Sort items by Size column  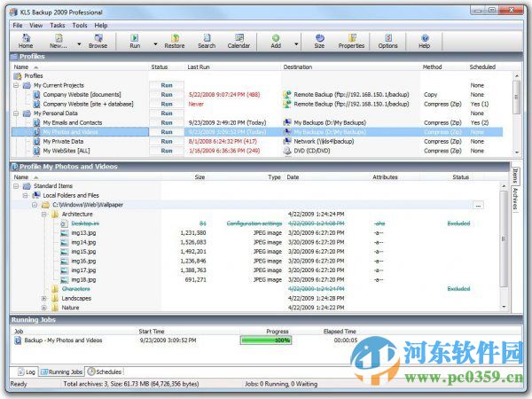click(x=199, y=177)
